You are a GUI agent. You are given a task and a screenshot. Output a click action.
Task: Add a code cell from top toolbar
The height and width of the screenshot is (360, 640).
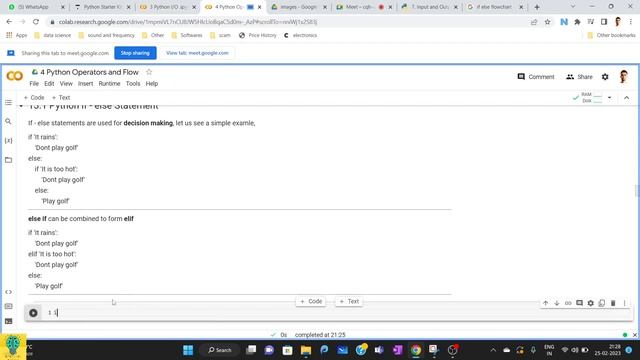[x=34, y=98]
